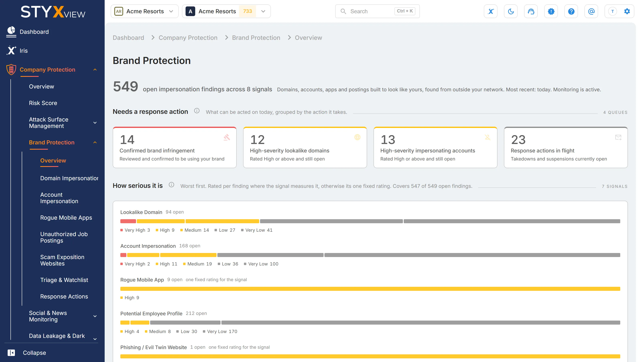The height and width of the screenshot is (362, 644).
Task: Toggle dark mode with the moon icon
Action: pyautogui.click(x=511, y=11)
